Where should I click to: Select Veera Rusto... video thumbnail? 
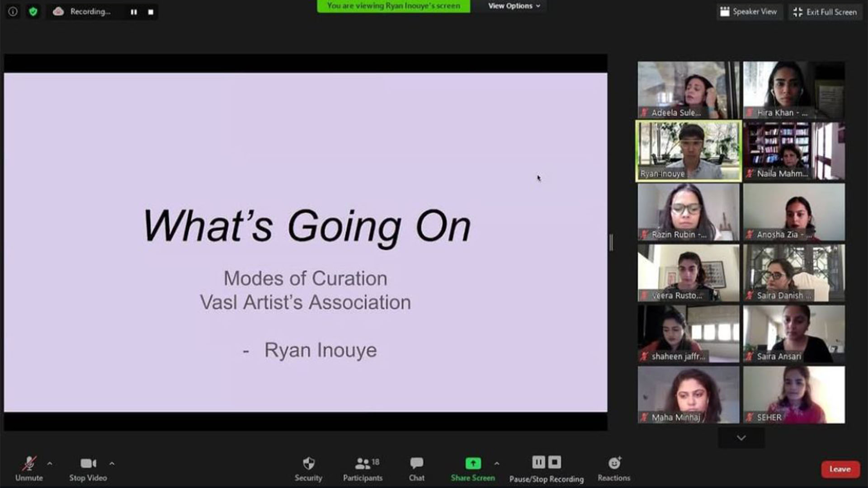(689, 273)
